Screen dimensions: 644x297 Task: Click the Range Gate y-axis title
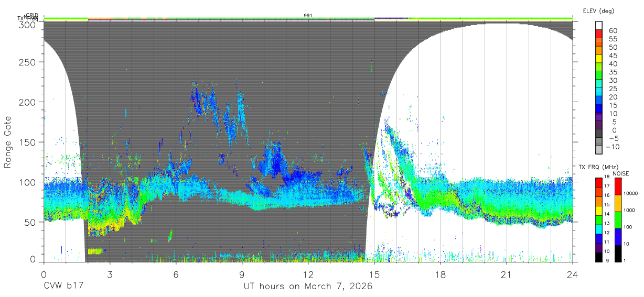(8, 142)
